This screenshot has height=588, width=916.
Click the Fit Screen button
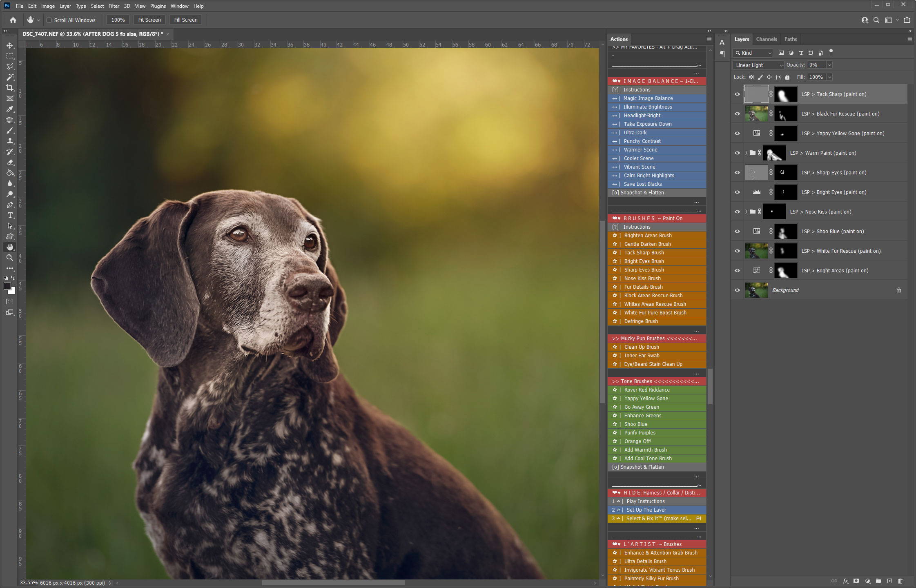coord(149,20)
